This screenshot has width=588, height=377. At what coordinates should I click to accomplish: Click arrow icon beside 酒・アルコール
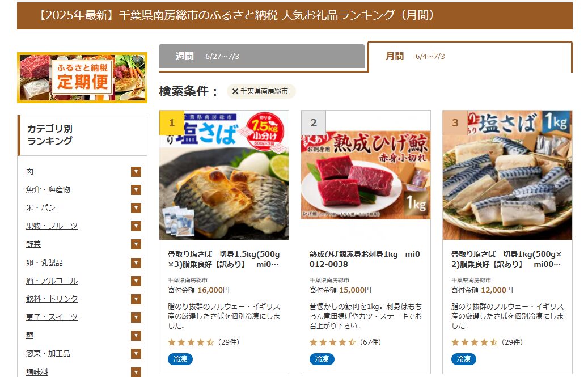point(136,281)
